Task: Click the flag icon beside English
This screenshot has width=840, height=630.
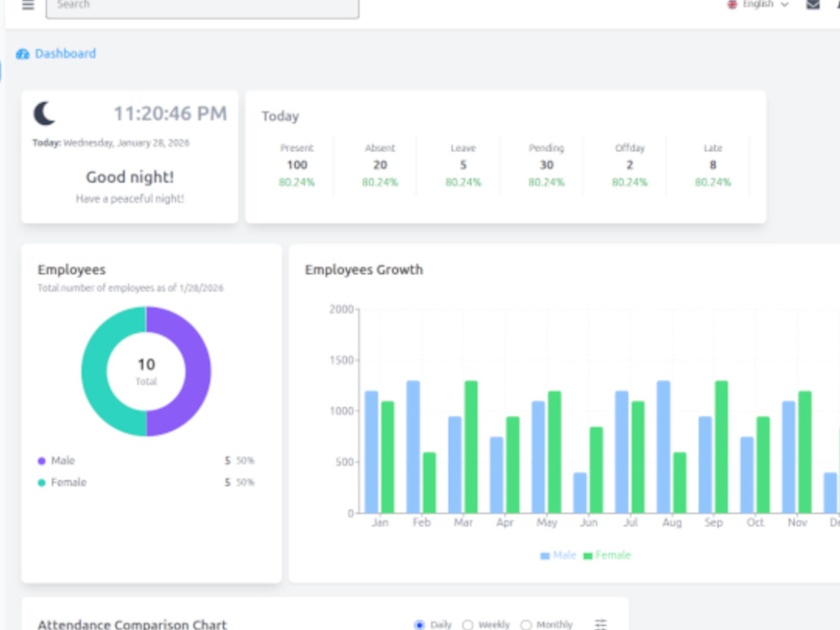Action: [732, 4]
